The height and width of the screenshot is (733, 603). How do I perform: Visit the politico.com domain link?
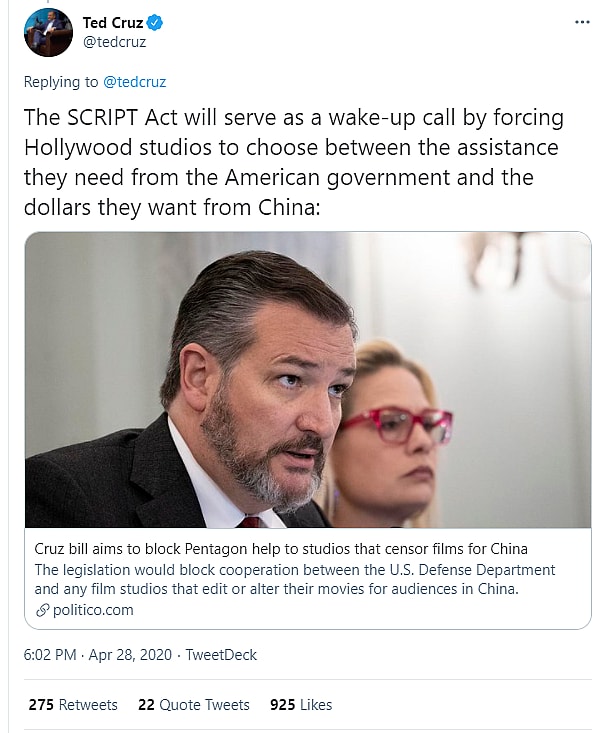point(91,610)
